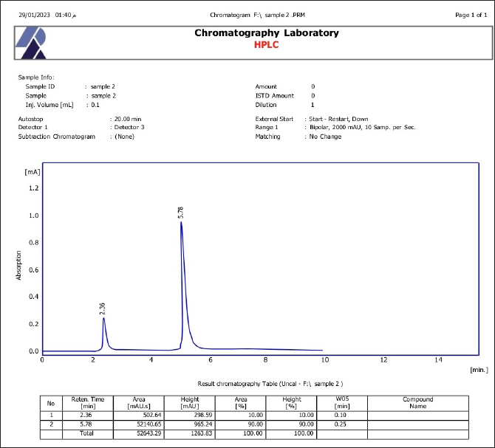The height and width of the screenshot is (448, 495).
Task: Select the Total row label in the table
Action: coord(87,434)
